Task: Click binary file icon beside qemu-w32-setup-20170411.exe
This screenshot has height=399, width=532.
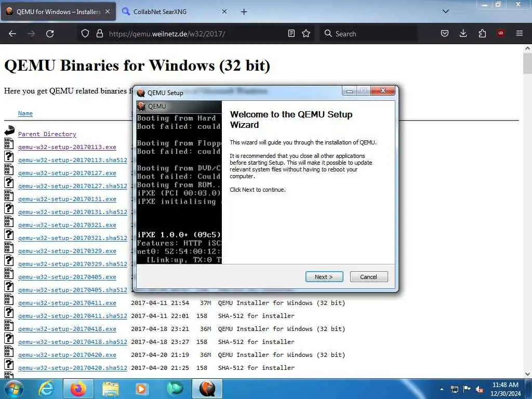Action: coord(9,300)
